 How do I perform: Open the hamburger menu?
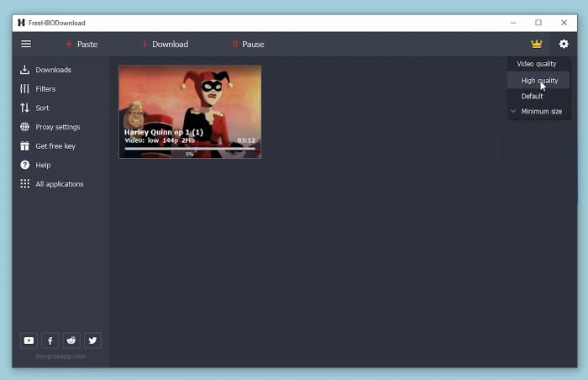26,44
